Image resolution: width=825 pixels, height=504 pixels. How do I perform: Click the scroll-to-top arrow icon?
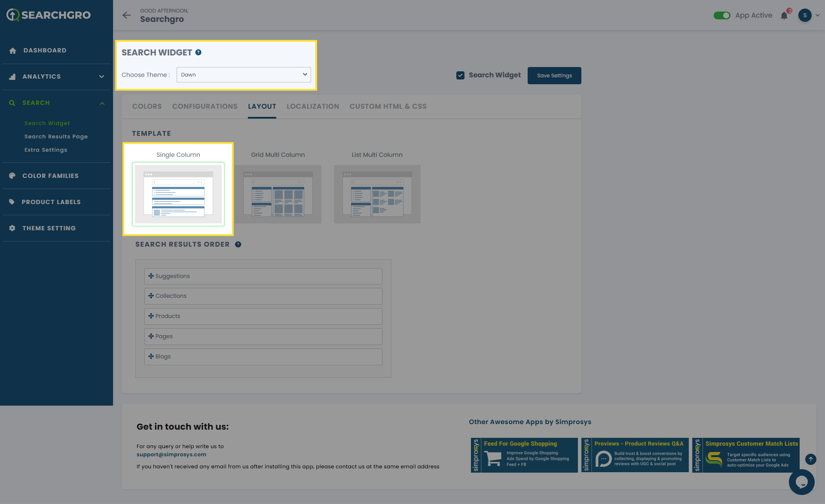click(810, 459)
